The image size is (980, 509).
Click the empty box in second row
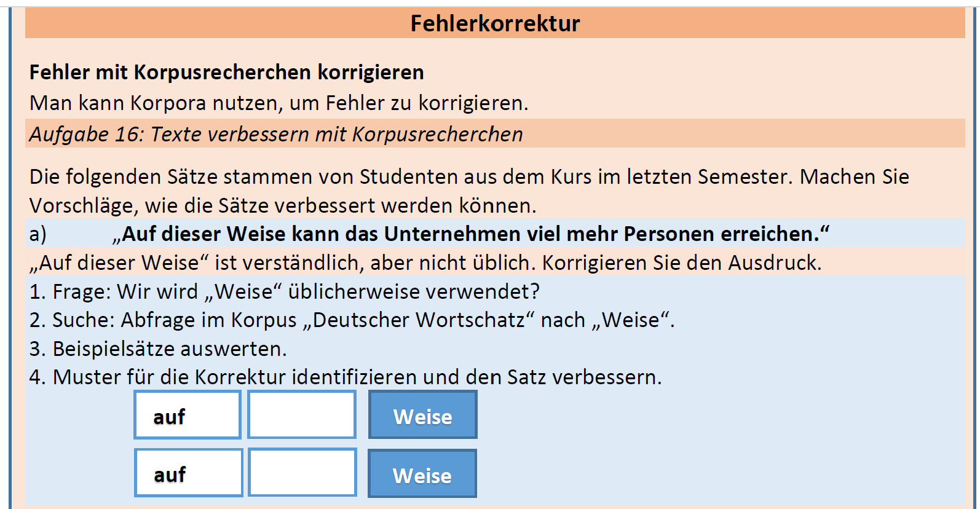coord(302,472)
